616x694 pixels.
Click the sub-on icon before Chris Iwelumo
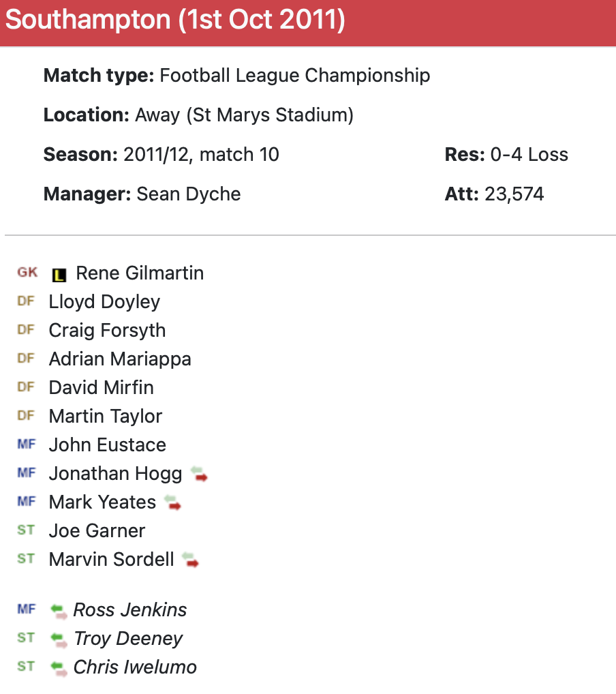59,668
